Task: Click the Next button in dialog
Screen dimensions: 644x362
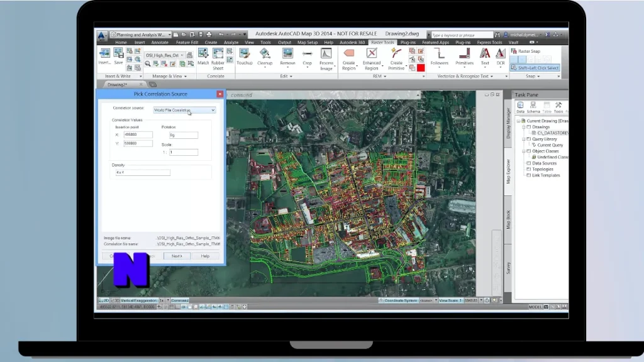Action: [177, 256]
